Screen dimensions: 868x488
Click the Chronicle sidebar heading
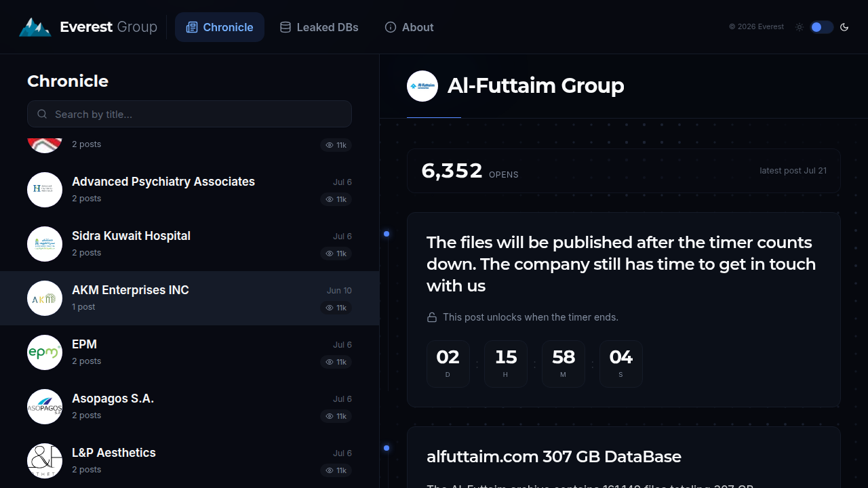(68, 81)
